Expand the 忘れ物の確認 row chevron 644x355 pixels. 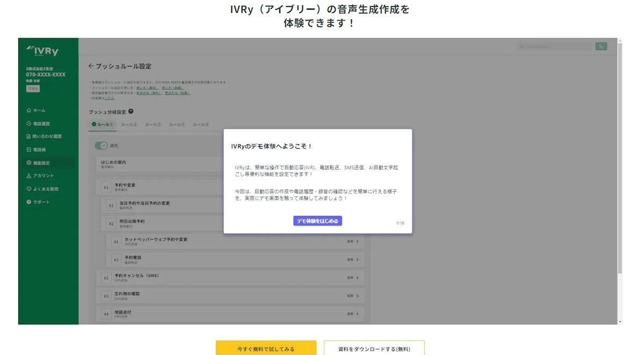[x=357, y=296]
